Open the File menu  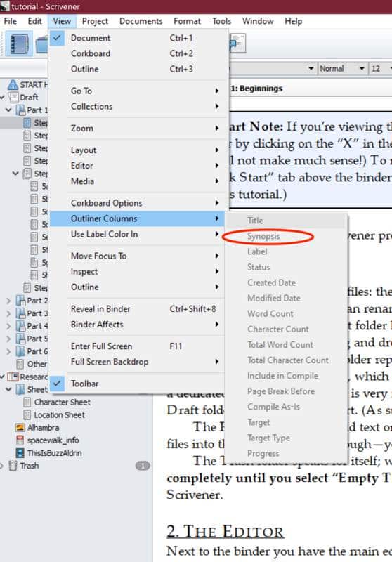tap(10, 21)
